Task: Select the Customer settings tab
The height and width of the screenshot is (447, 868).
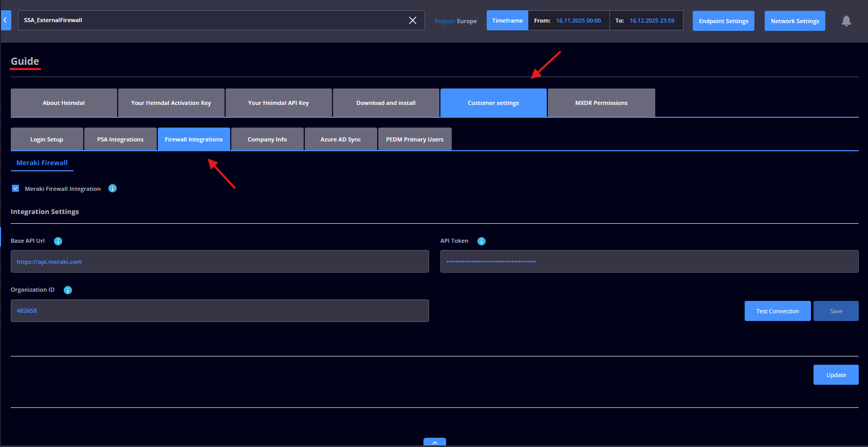Action: [493, 103]
